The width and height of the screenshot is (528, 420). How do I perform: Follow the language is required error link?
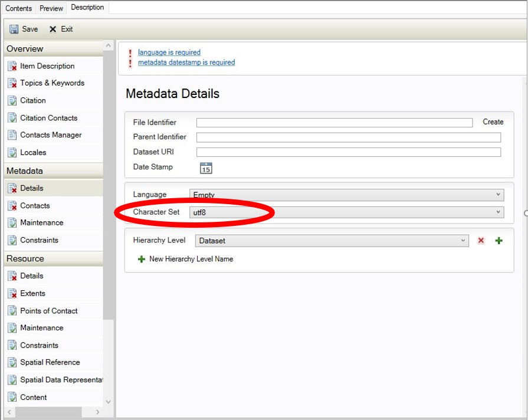(x=169, y=52)
